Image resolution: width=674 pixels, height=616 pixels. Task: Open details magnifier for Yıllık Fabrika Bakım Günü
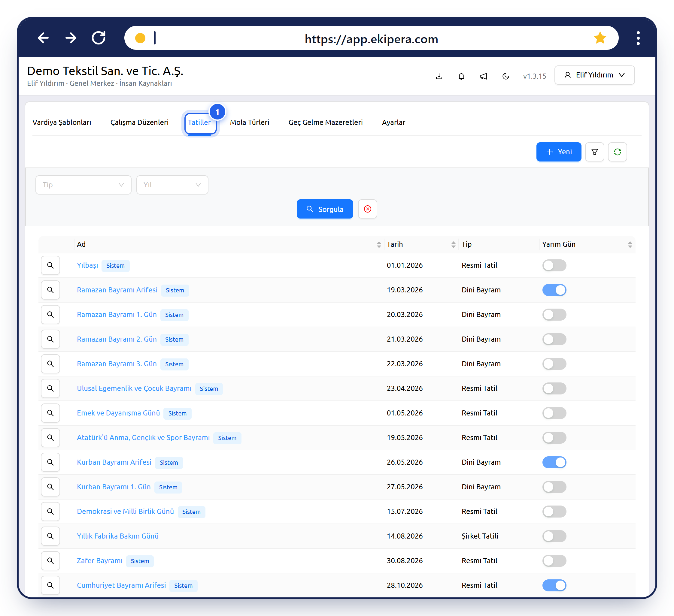(50, 536)
